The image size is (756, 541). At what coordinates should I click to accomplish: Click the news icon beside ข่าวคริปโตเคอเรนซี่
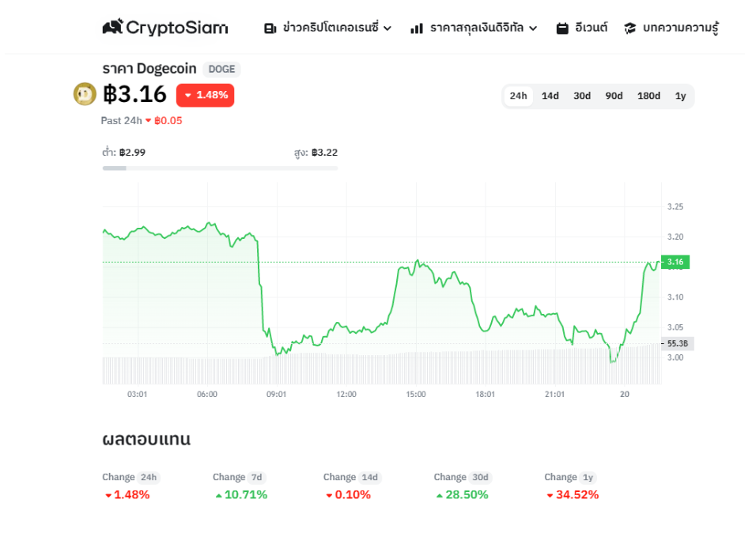pyautogui.click(x=270, y=28)
